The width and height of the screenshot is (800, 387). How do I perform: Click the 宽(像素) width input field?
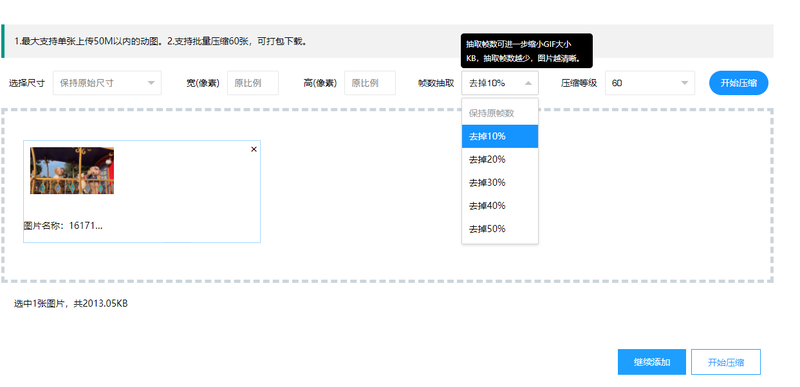(x=253, y=83)
